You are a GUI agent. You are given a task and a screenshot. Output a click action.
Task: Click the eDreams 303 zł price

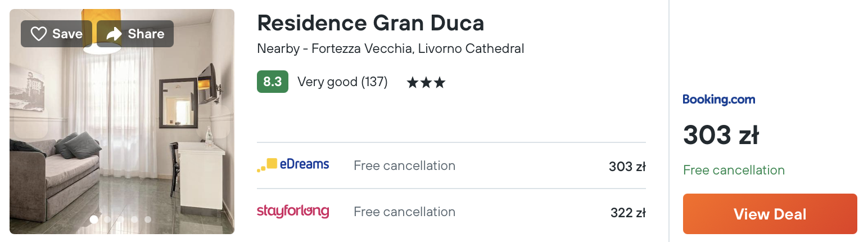click(x=627, y=167)
